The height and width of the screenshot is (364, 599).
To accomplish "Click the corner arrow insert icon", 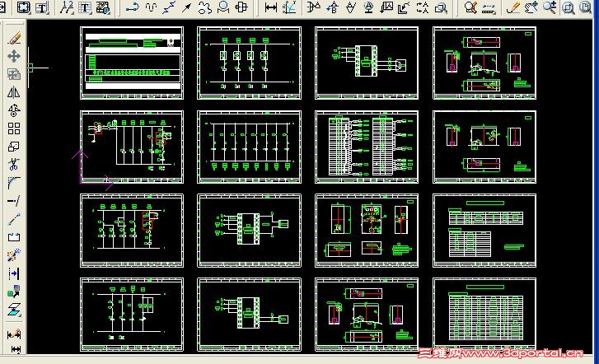I will [x=405, y=7].
